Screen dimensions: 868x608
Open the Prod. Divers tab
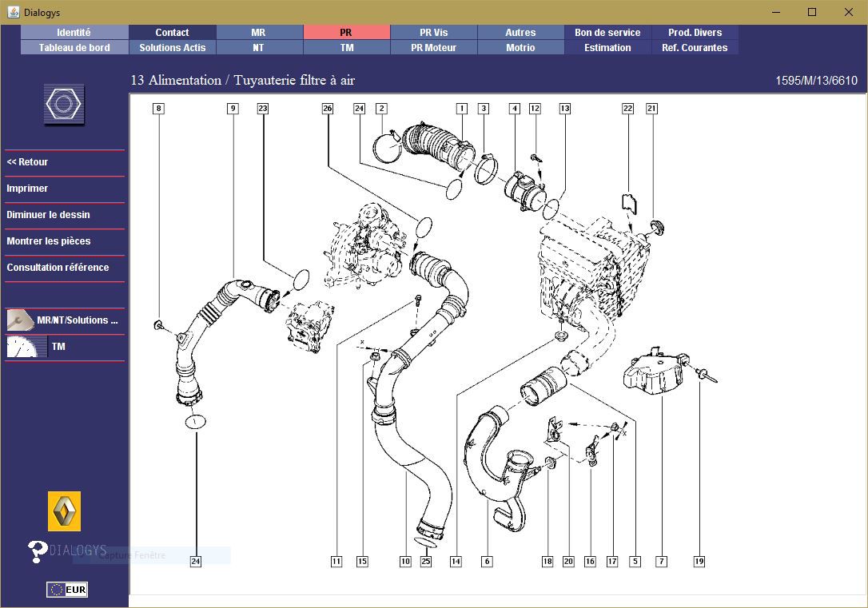(695, 32)
